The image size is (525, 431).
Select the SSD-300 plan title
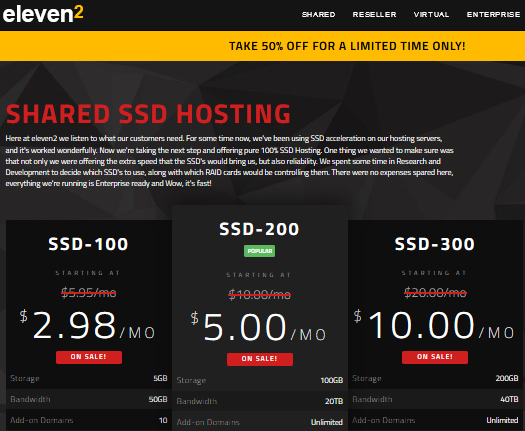435,244
